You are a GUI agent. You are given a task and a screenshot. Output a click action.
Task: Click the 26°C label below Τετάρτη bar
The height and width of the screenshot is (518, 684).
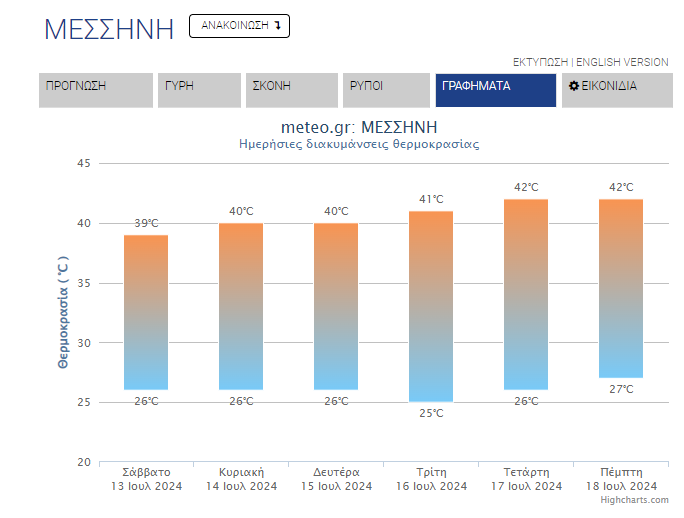(x=526, y=401)
